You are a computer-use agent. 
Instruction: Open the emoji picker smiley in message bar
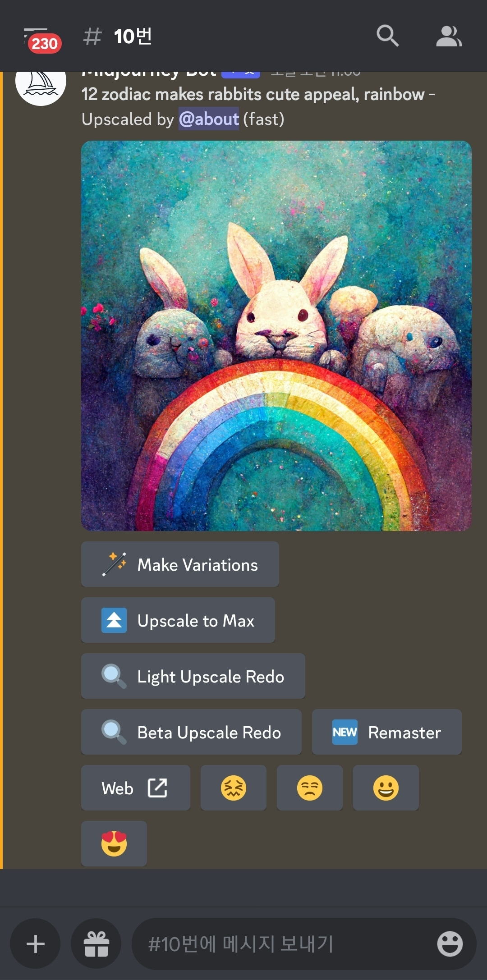450,943
